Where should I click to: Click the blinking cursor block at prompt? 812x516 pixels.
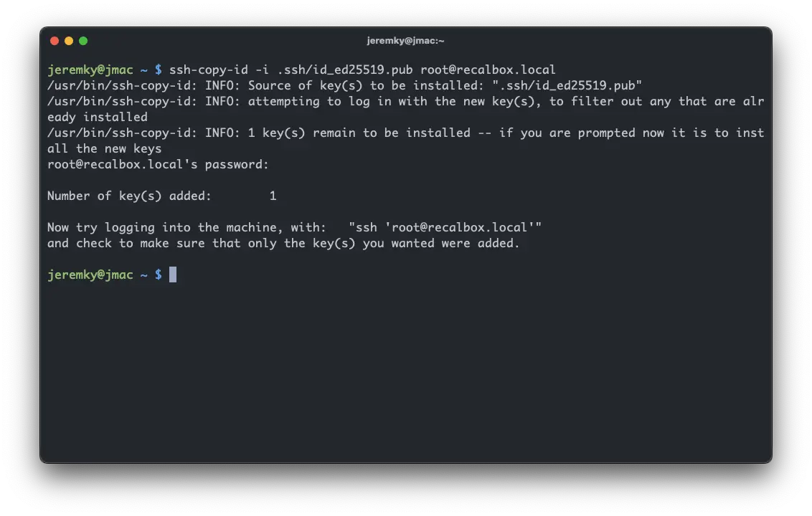pos(173,274)
